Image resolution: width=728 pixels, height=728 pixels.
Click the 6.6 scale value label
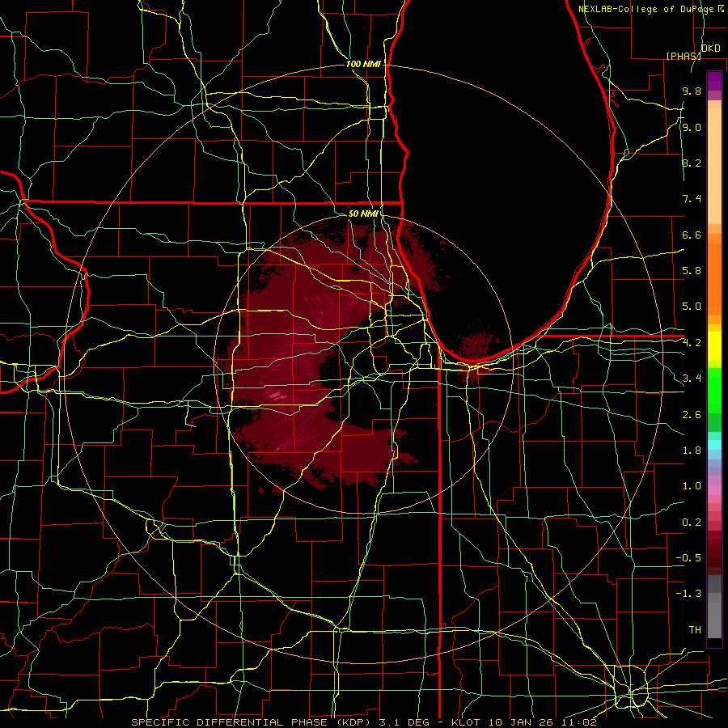click(692, 235)
